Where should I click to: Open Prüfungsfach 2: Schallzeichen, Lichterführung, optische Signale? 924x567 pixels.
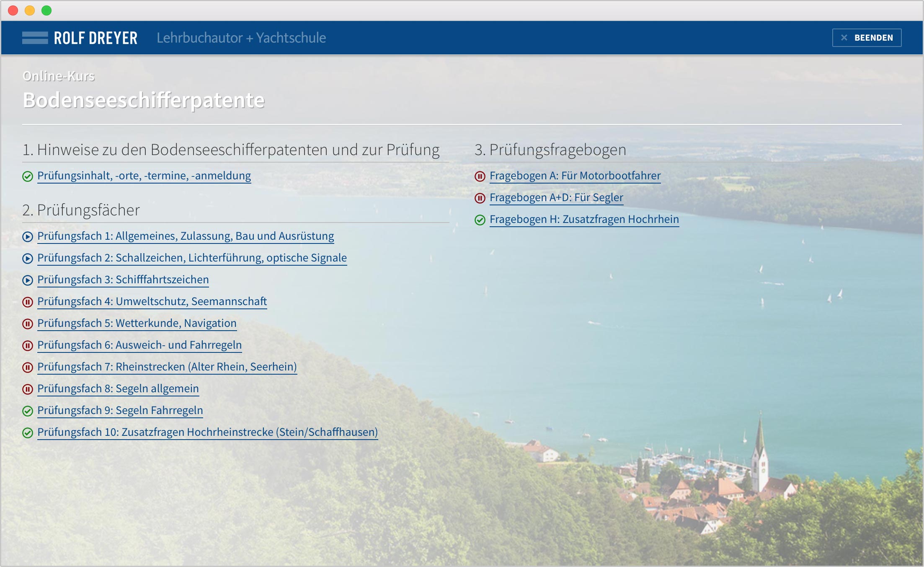[192, 258]
